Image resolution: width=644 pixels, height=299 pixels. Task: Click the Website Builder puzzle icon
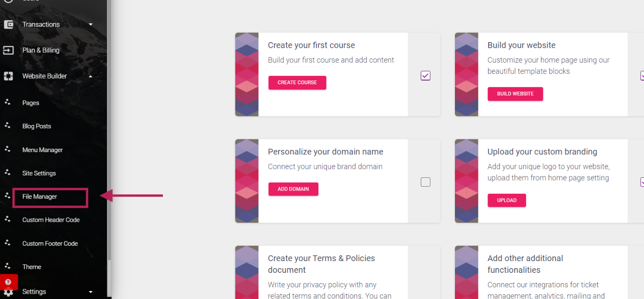pos(8,76)
